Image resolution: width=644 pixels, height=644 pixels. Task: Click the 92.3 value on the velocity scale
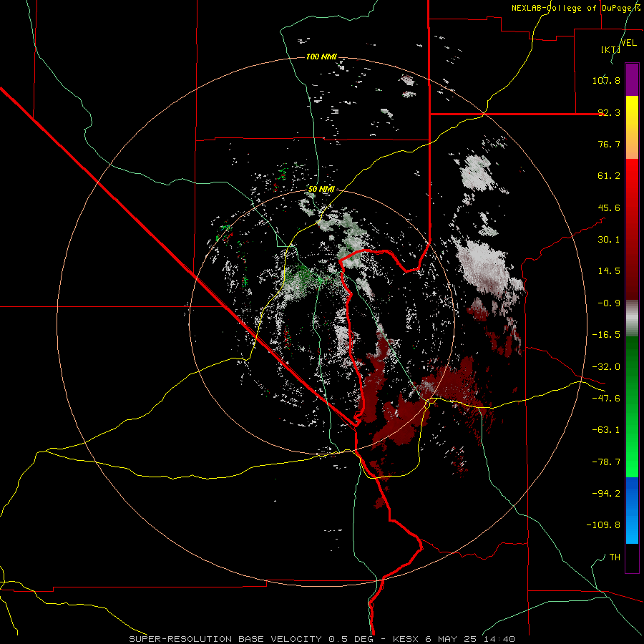point(609,112)
